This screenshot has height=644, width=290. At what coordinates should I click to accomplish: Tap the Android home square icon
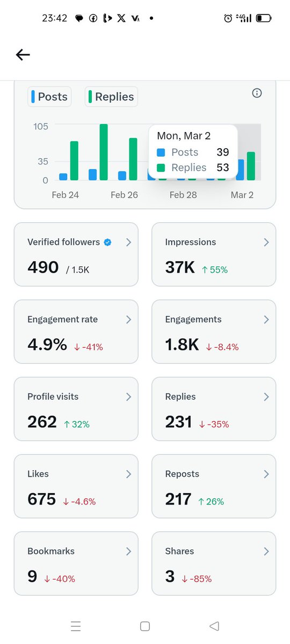click(x=144, y=626)
